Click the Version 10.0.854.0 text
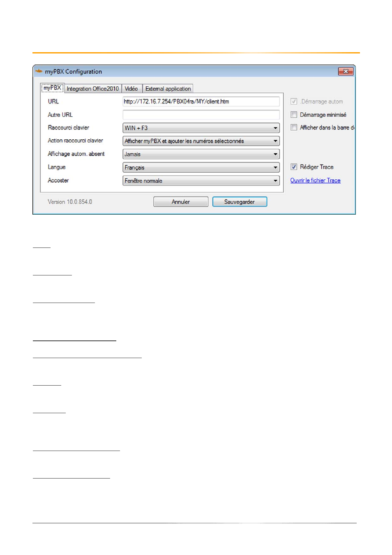The width and height of the screenshot is (392, 555). (x=70, y=202)
